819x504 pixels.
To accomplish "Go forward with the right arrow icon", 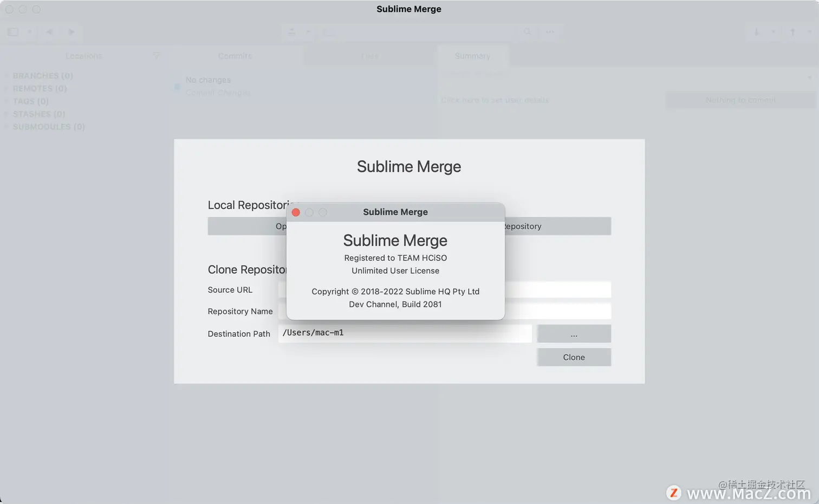I will (x=71, y=32).
